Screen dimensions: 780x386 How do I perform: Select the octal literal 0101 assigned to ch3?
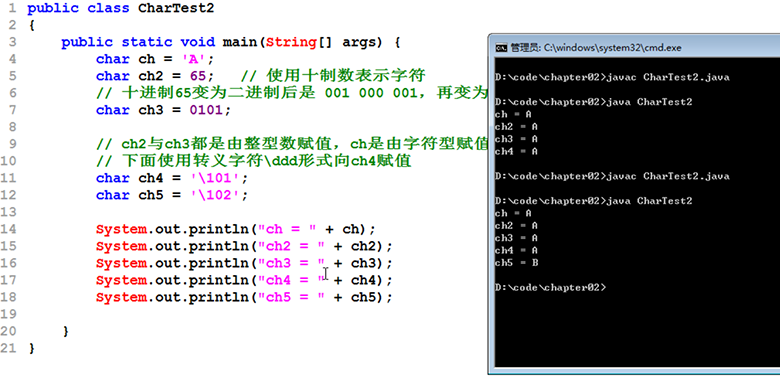click(206, 110)
